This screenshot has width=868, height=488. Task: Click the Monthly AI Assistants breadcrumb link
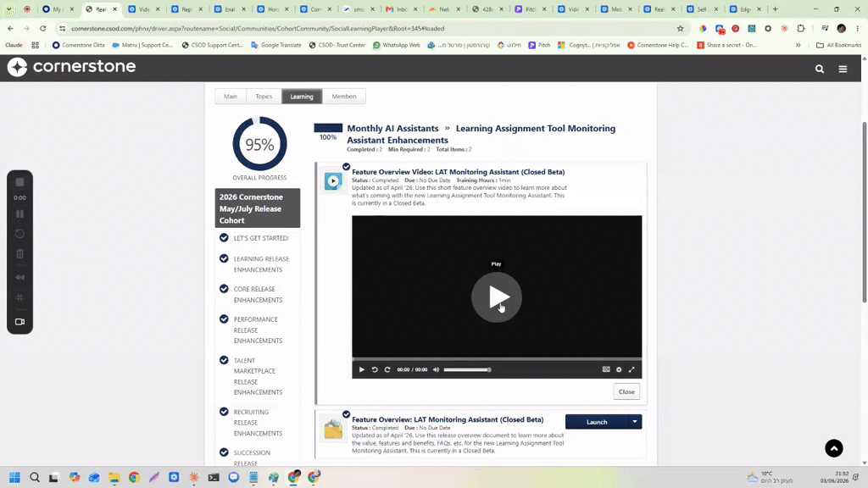(x=392, y=129)
